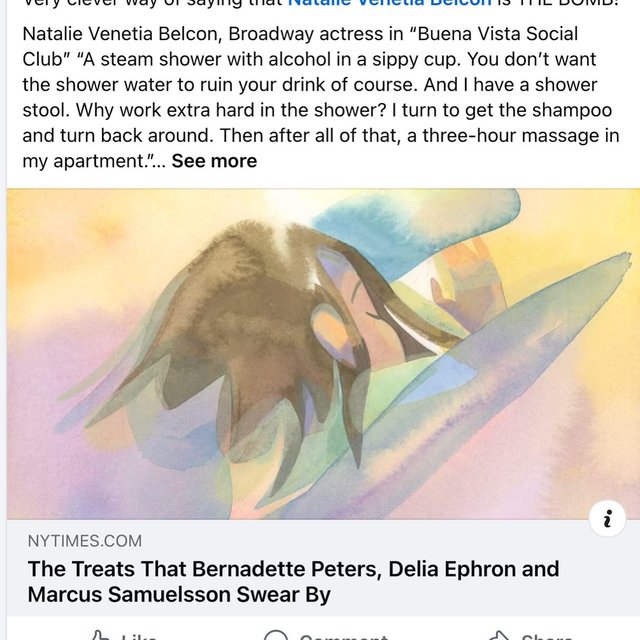Click post text 'three-hour massage in'
640x640 pixels.
[x=521, y=136]
